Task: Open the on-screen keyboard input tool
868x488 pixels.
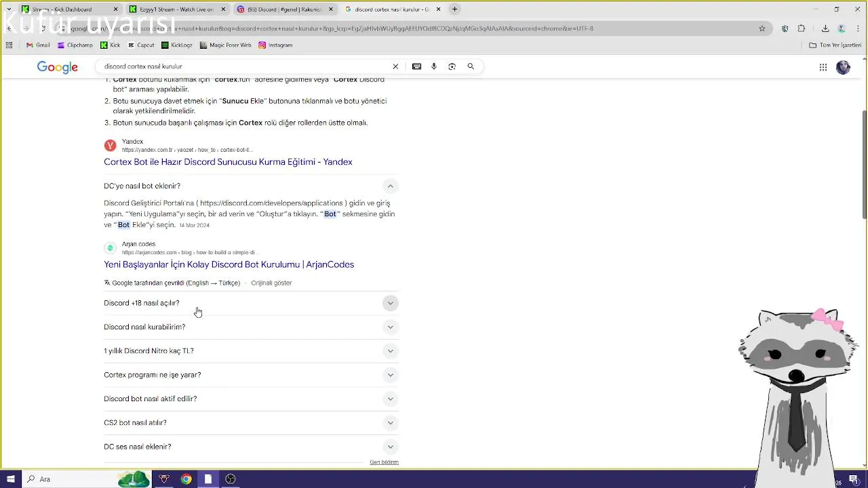Action: [416, 66]
